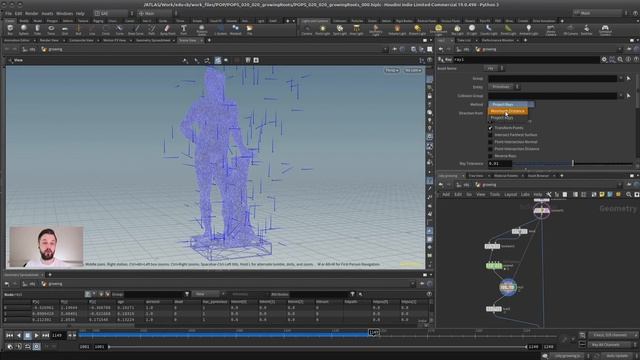Enable Intersect Farthest Surface checkbox
Viewport: 640px width, 360px height.
click(490, 135)
